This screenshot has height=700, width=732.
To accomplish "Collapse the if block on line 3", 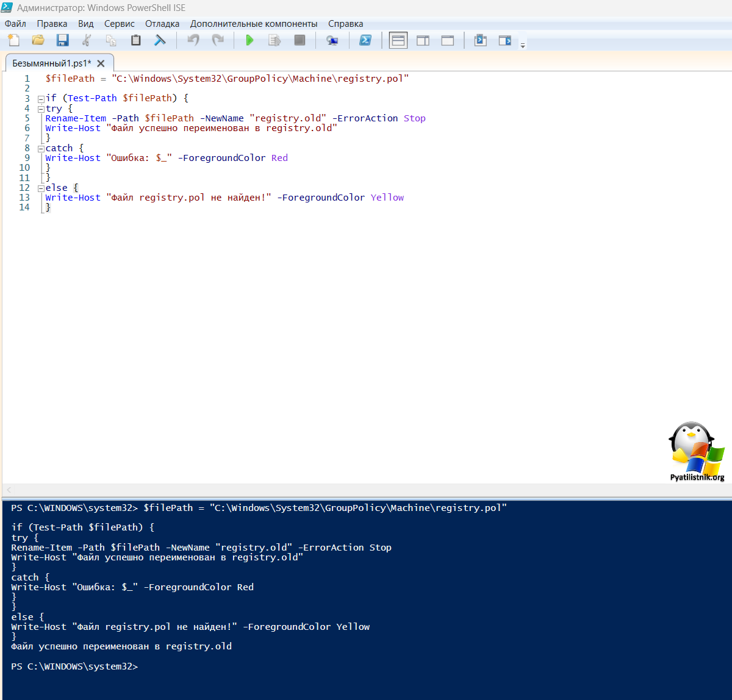I will point(41,99).
